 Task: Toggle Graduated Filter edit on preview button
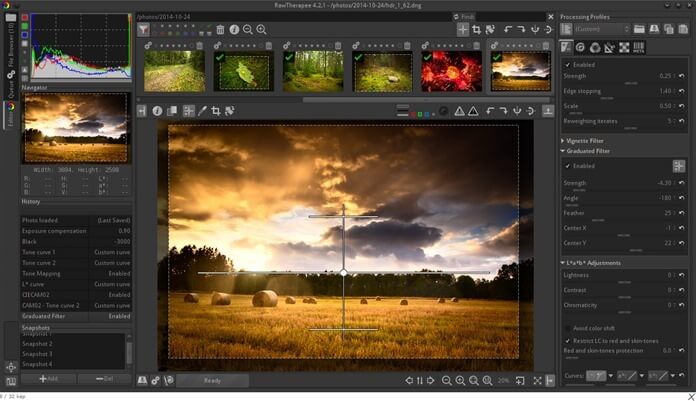pos(679,166)
